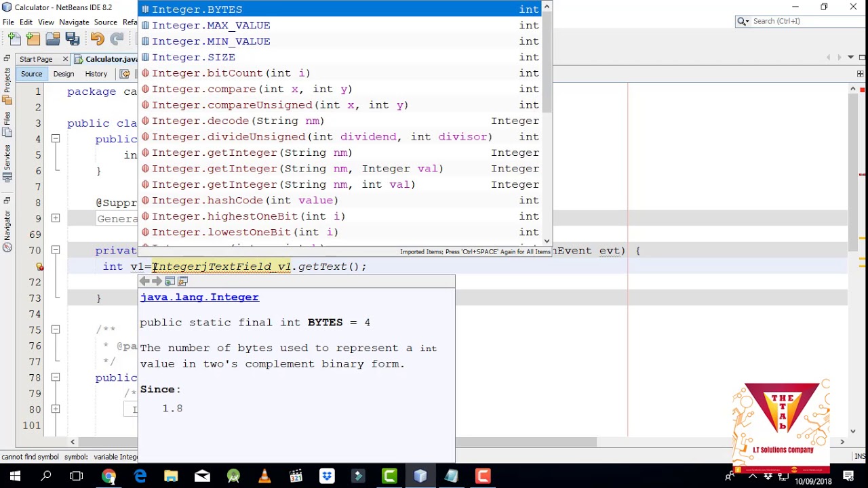Follow the java.lang.Integer link in Javadoc
The width and height of the screenshot is (868, 488).
(199, 298)
